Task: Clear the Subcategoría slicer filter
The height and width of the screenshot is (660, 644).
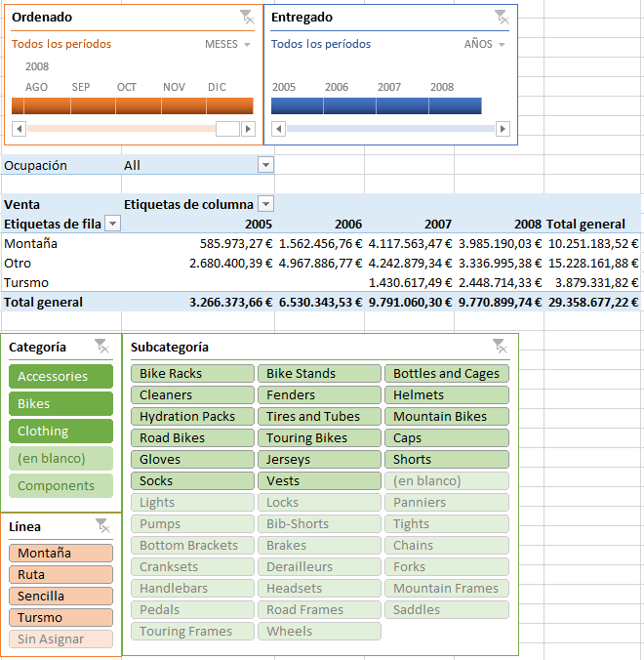Action: pyautogui.click(x=500, y=346)
